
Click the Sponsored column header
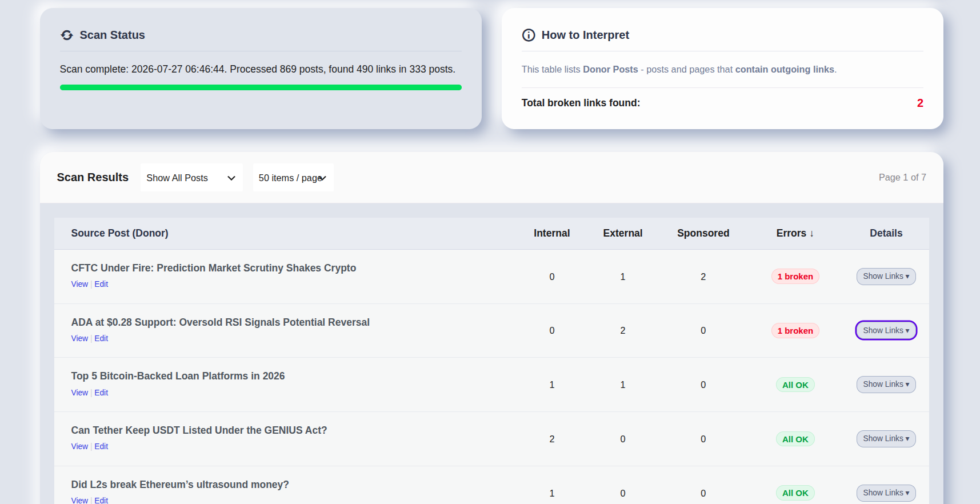coord(703,233)
